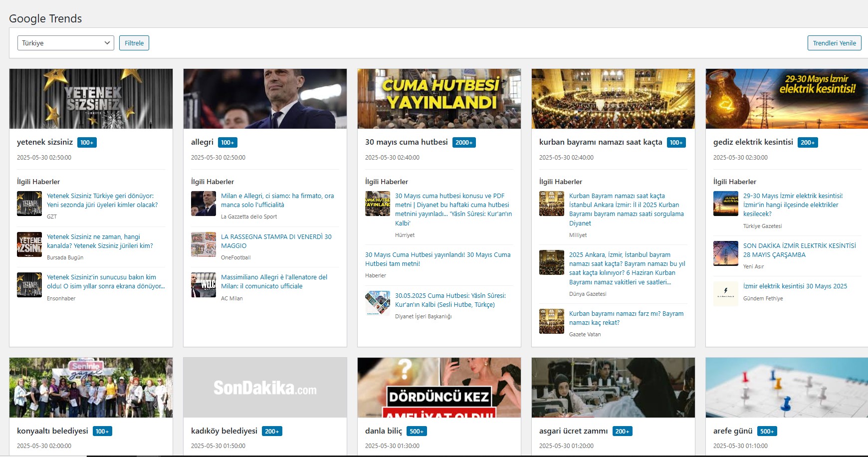Open 'Milan e Allegri, ci siamo' article
The height and width of the screenshot is (457, 868).
pyautogui.click(x=277, y=201)
